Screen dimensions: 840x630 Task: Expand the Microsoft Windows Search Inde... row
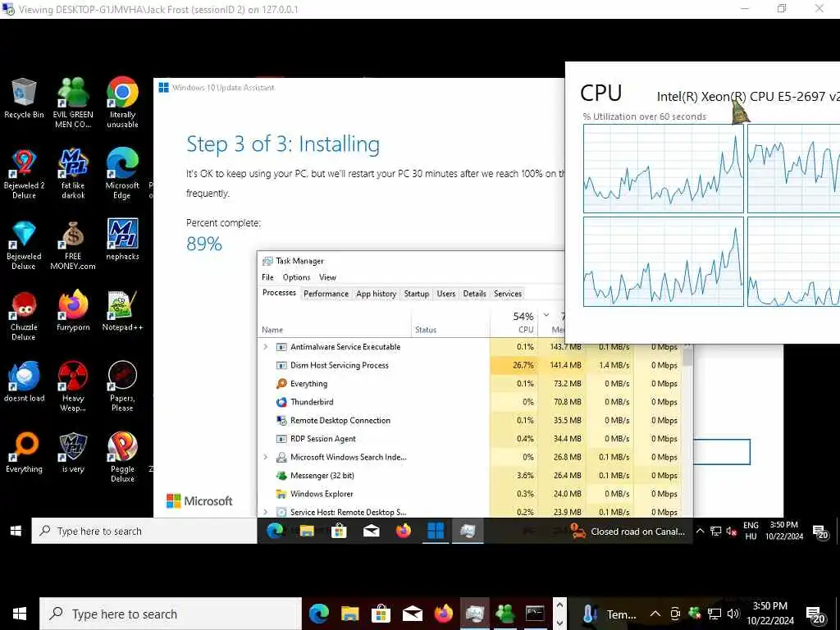pyautogui.click(x=266, y=457)
